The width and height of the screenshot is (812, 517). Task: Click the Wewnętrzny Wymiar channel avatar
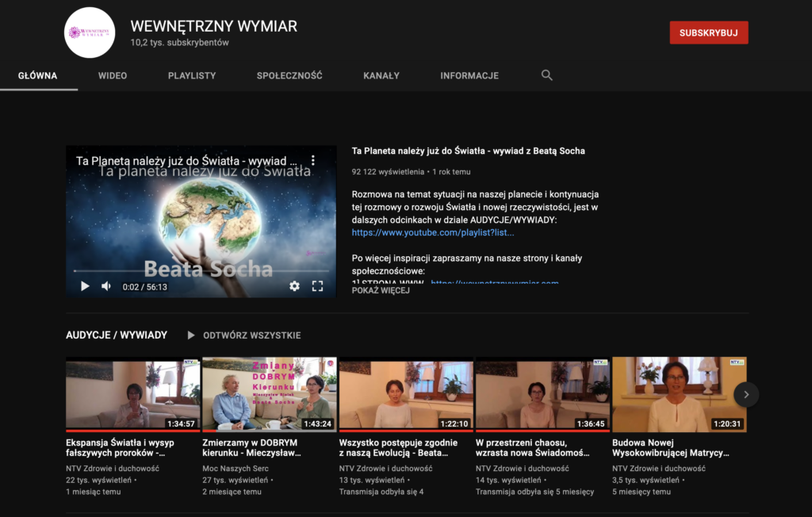tap(90, 33)
